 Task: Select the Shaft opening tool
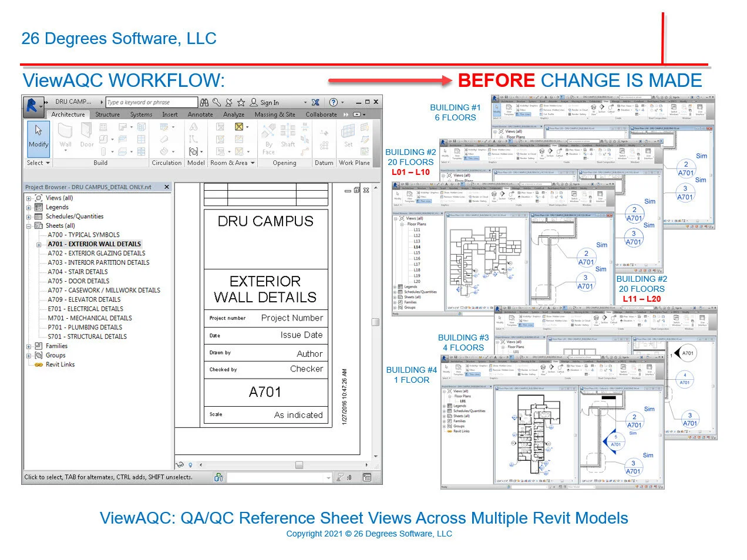click(x=288, y=136)
